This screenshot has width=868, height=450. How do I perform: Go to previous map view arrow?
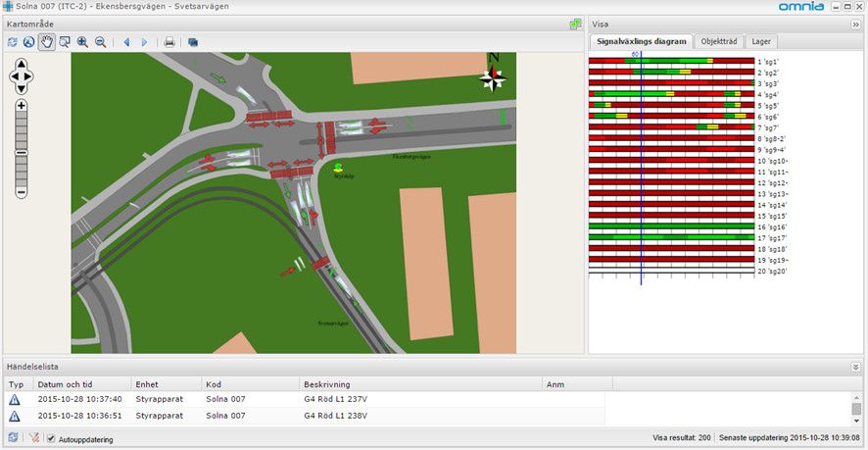click(126, 42)
